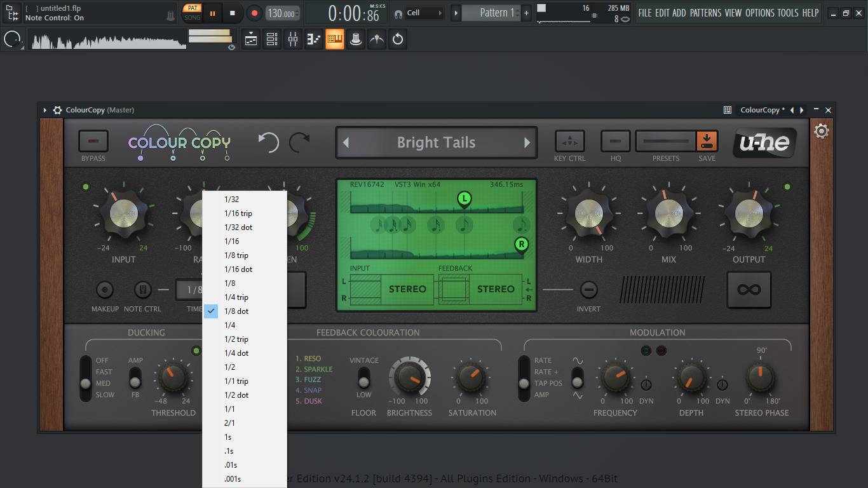Image resolution: width=868 pixels, height=488 pixels.
Task: Click the redo arrow in ColourCopy
Action: [299, 142]
